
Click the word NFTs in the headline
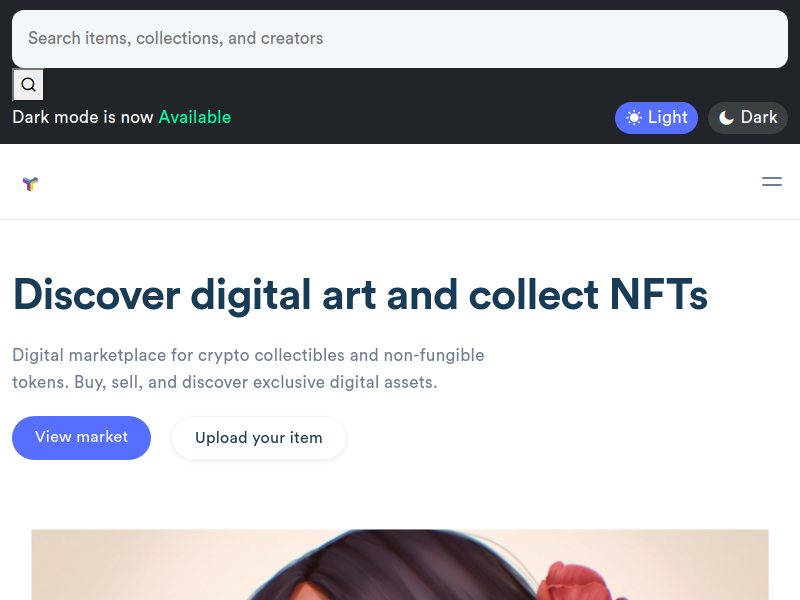click(659, 294)
